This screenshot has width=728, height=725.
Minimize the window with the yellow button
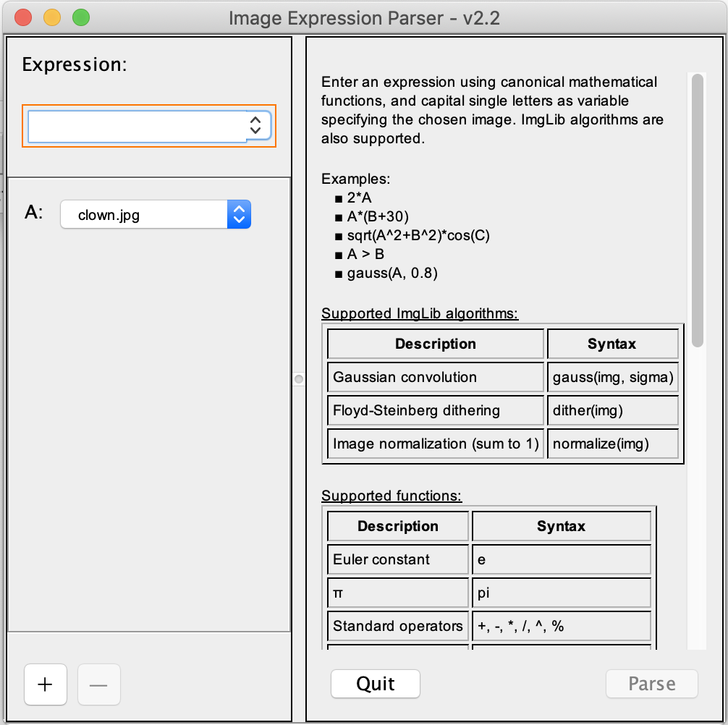click(52, 17)
